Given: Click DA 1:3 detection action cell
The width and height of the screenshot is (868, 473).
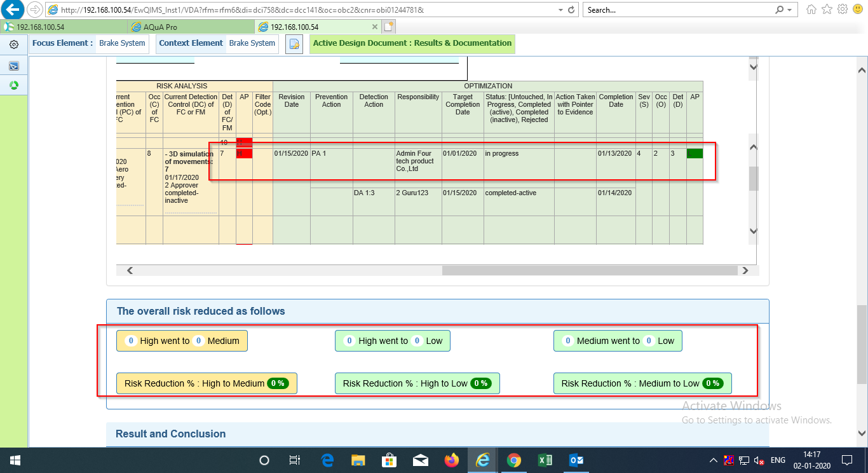Looking at the screenshot, I should (x=374, y=201).
